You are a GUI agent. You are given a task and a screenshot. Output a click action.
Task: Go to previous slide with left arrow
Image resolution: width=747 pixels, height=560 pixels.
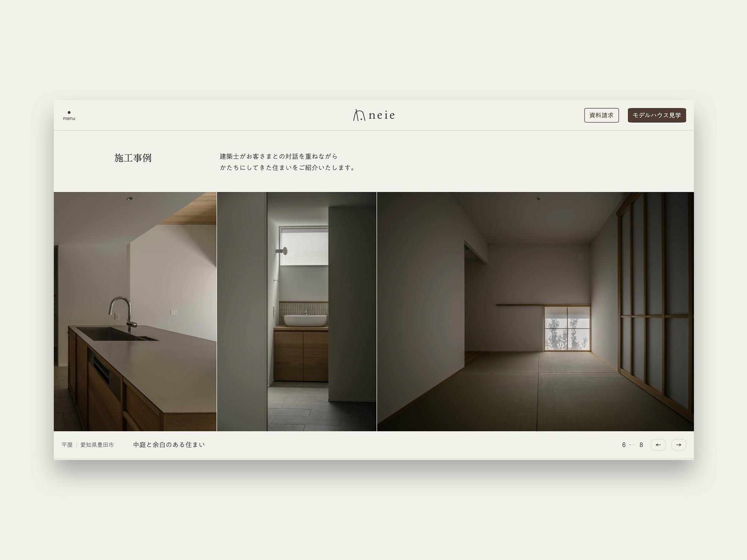point(658,445)
